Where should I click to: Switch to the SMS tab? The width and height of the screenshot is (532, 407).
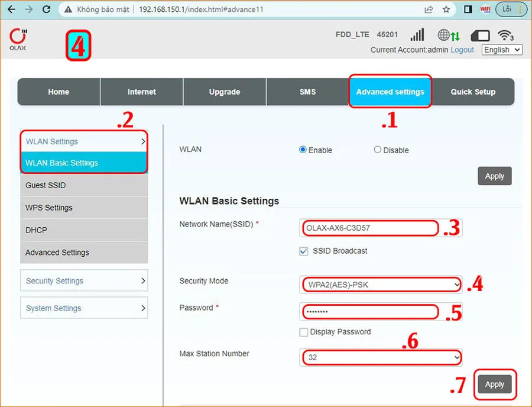click(x=307, y=92)
